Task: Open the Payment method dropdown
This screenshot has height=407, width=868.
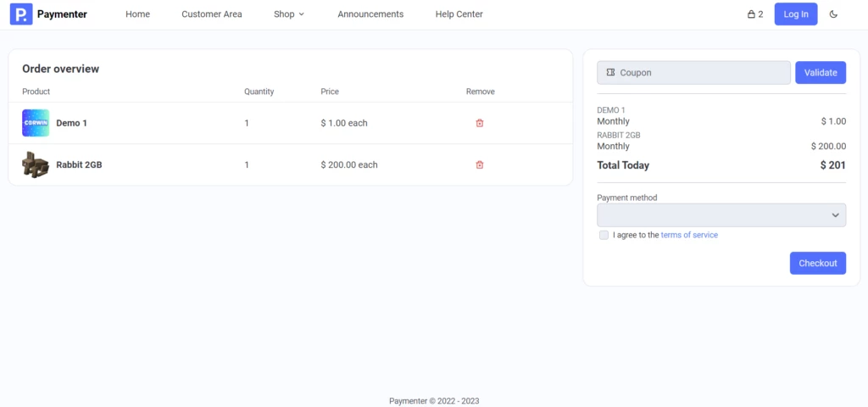Action: click(721, 215)
